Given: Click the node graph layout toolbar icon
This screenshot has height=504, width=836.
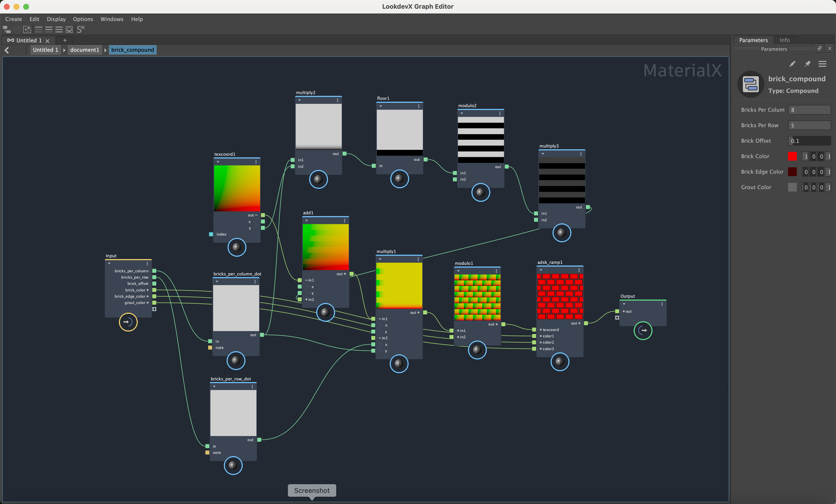Looking at the screenshot, I should click(7, 30).
